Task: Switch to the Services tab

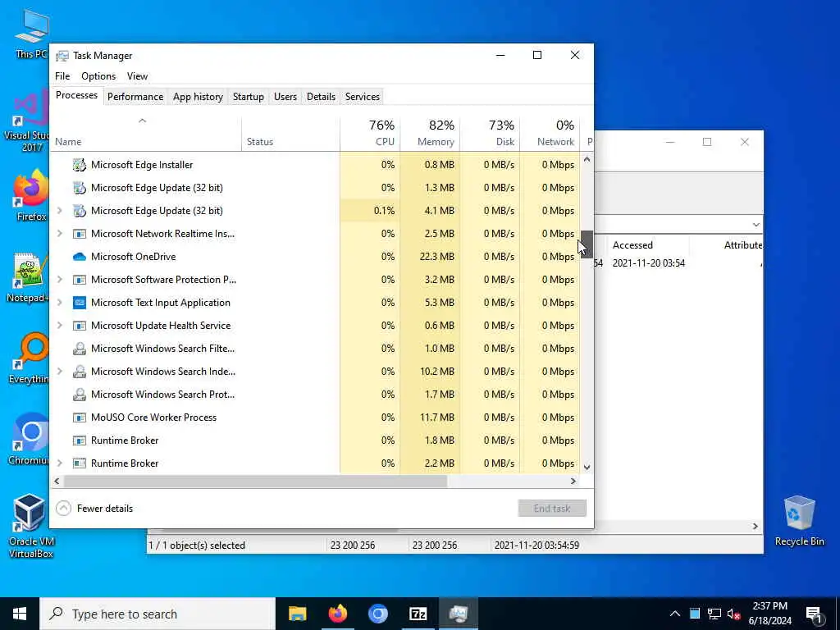Action: (362, 97)
